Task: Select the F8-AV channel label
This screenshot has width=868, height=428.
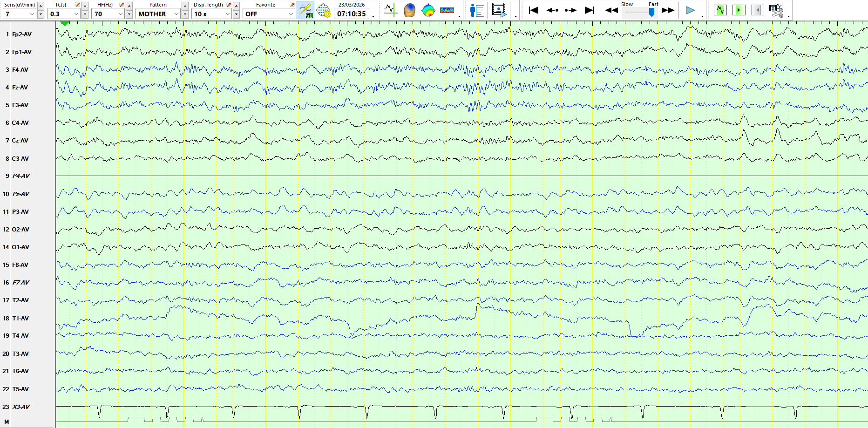Action: (x=20, y=265)
